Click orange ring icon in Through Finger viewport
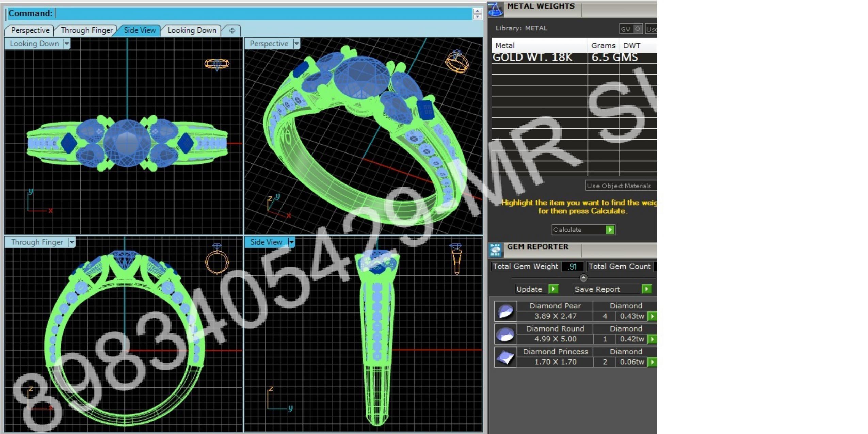 pyautogui.click(x=217, y=259)
